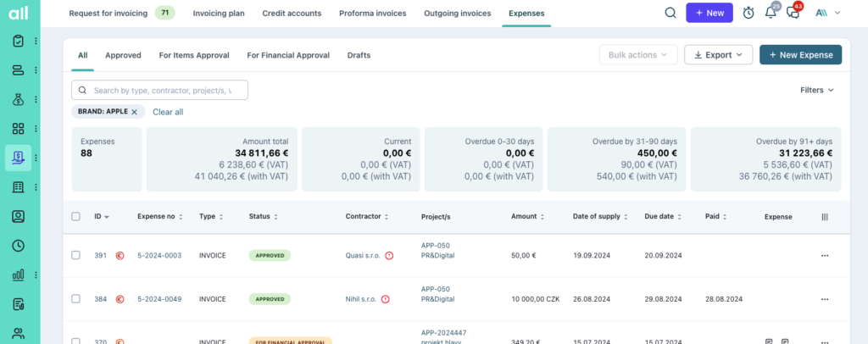Switch to Outgoing invoices tab
The image size is (868, 344).
457,14
